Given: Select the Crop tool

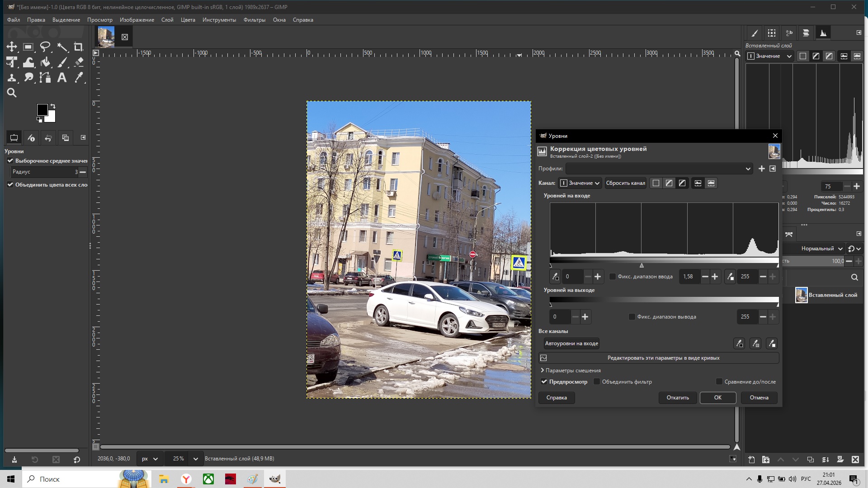Looking at the screenshot, I should click(79, 47).
